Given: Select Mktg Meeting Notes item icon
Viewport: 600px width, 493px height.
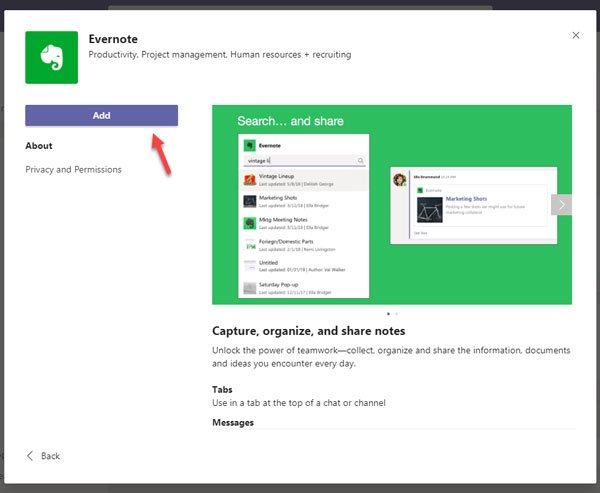Looking at the screenshot, I should [250, 223].
